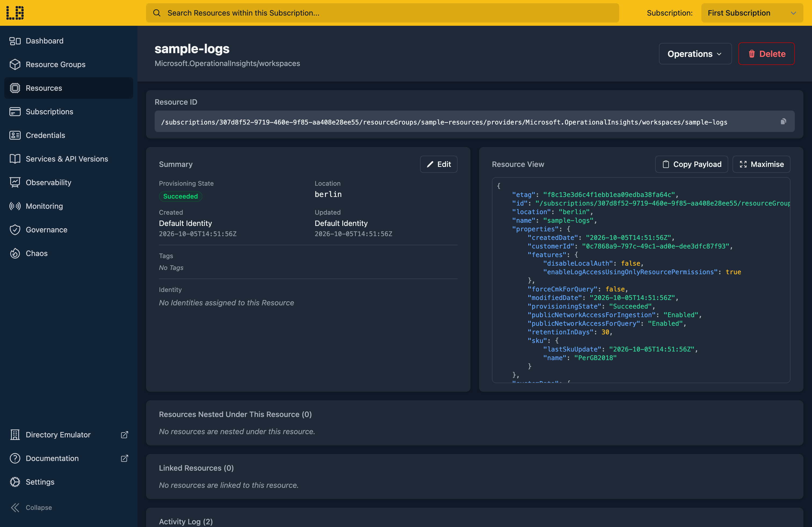Click the Resource ID path field
Viewport: 812px width, 527px height.
point(474,122)
